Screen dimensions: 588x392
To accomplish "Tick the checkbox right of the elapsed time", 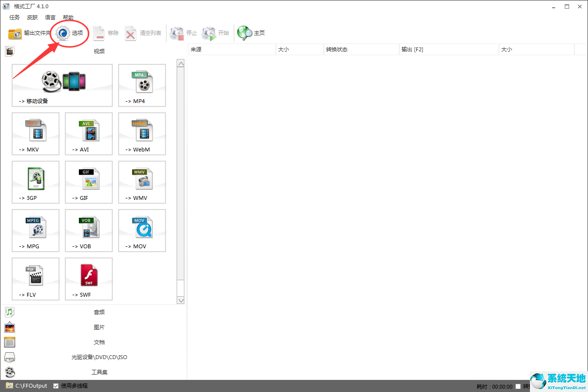I will (x=518, y=386).
